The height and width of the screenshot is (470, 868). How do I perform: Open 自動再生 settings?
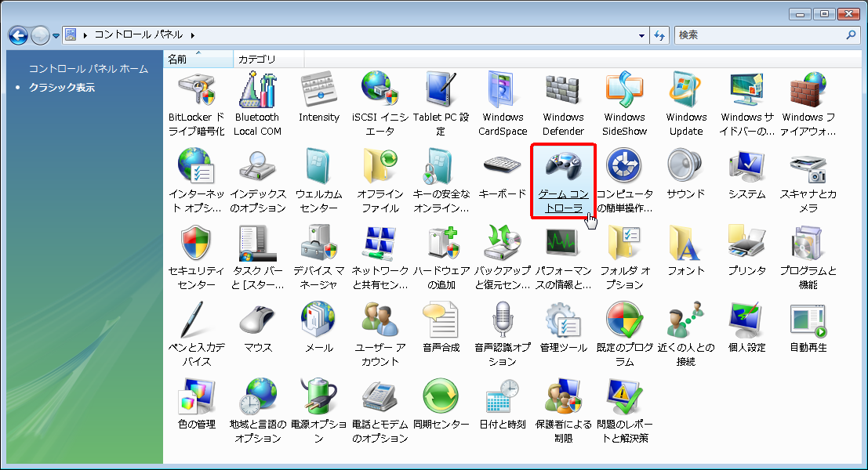(x=808, y=327)
